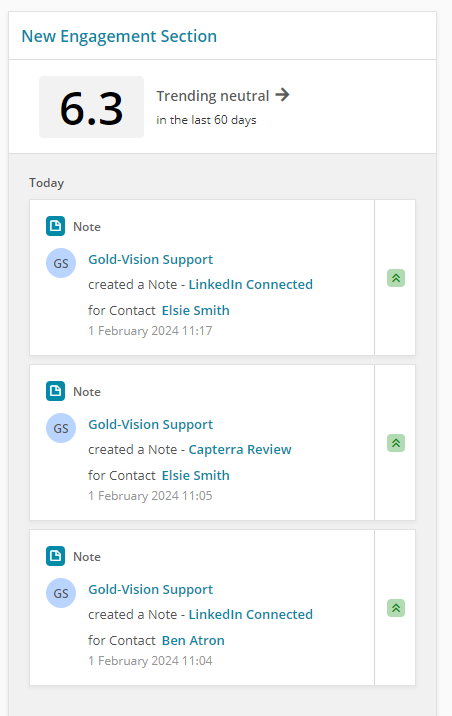Click the Note icon in the Capterra Review card

point(55,391)
